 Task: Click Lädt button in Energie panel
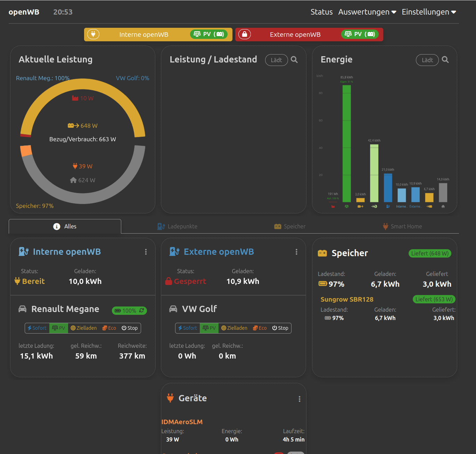[x=427, y=60]
